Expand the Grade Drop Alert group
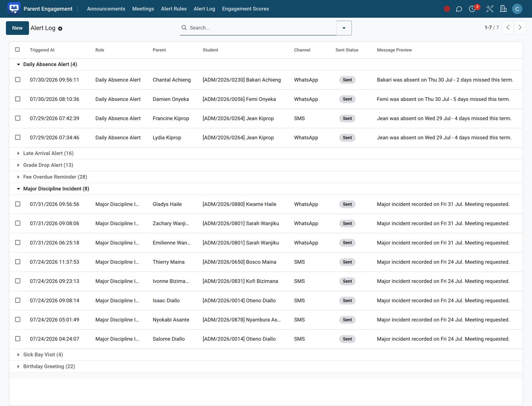 click(48, 165)
